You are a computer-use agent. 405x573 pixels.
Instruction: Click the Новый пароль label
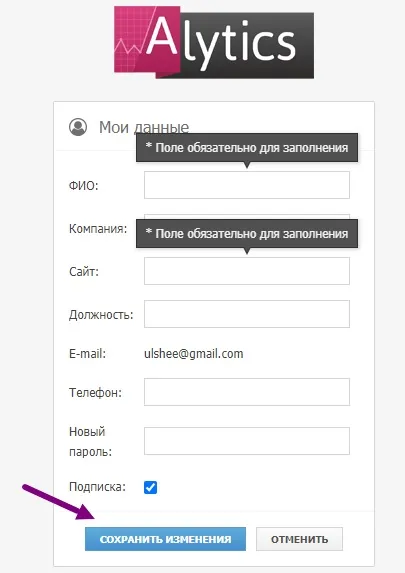pos(90,442)
